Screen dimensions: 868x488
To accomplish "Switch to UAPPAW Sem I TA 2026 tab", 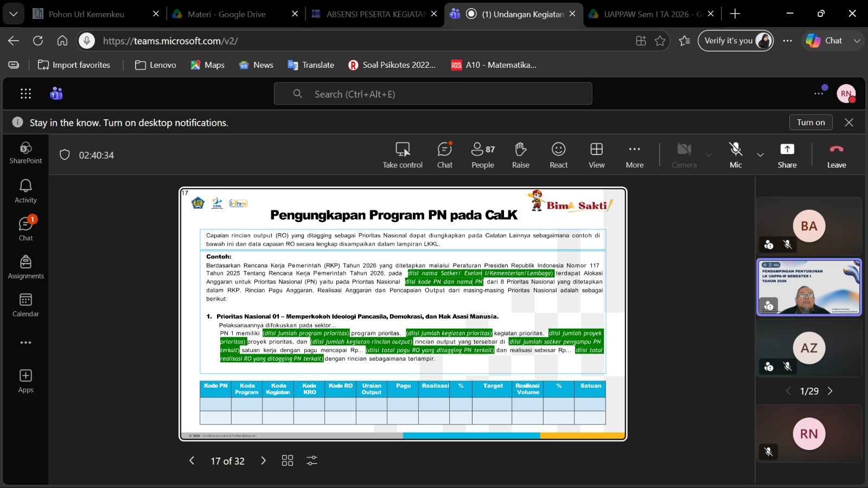I will (x=651, y=14).
